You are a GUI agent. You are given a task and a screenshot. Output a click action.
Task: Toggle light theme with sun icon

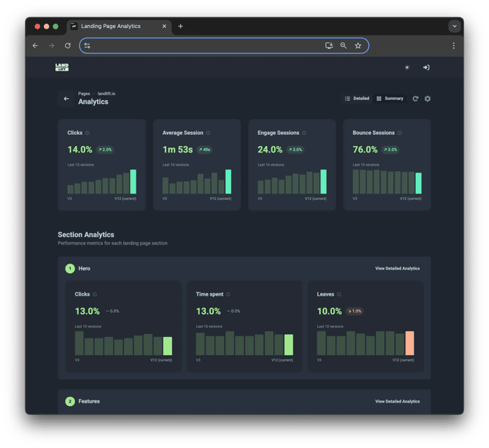[x=407, y=67]
